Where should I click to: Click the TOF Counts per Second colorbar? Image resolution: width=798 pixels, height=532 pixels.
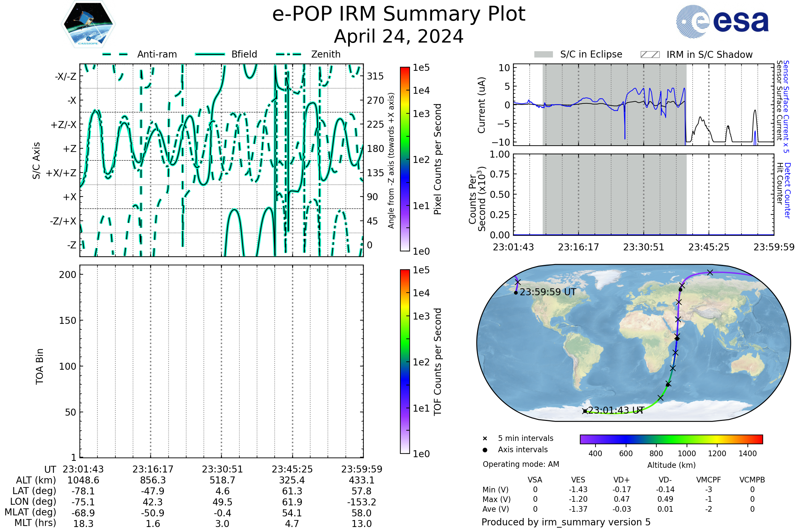[405, 361]
